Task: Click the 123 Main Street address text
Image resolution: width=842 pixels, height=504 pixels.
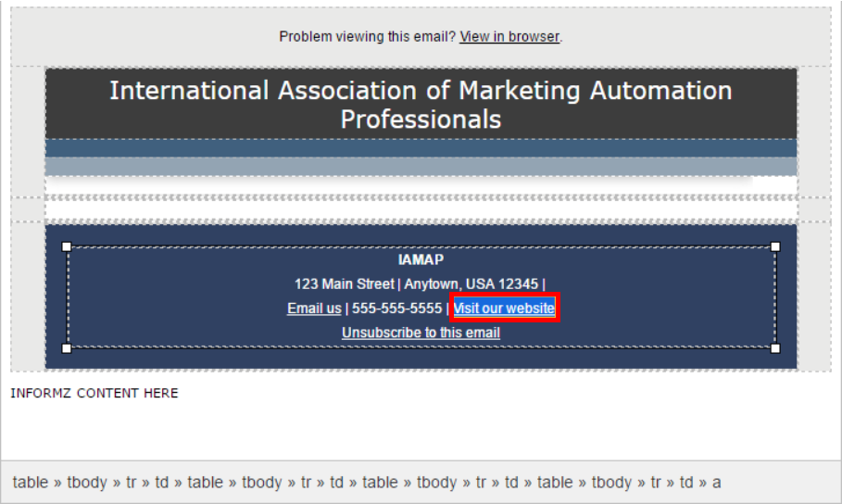Action: tap(345, 283)
